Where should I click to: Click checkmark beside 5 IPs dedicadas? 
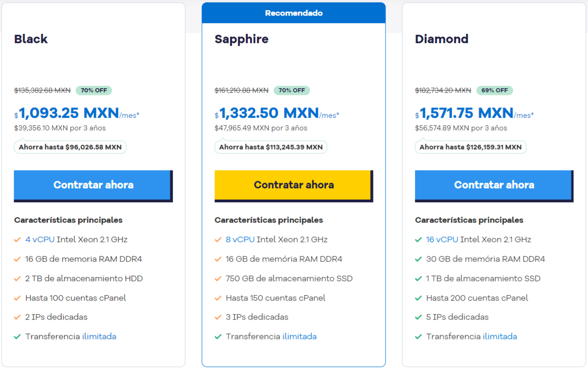tap(418, 317)
